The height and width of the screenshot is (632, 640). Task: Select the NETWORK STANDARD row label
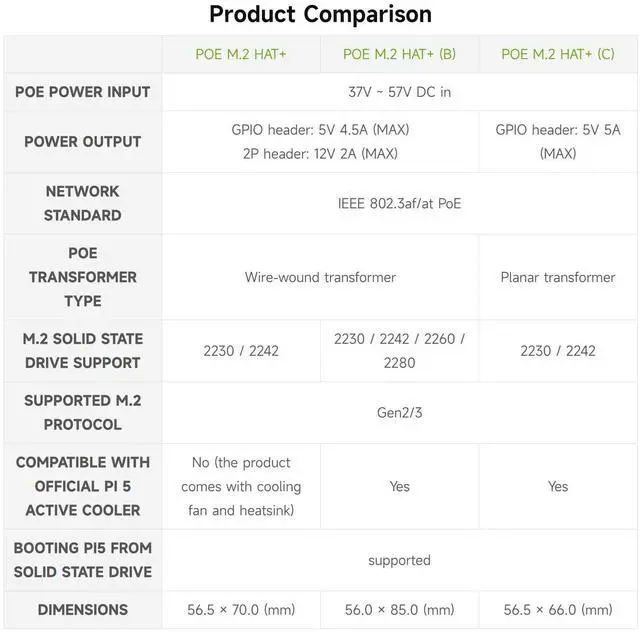pos(83,203)
